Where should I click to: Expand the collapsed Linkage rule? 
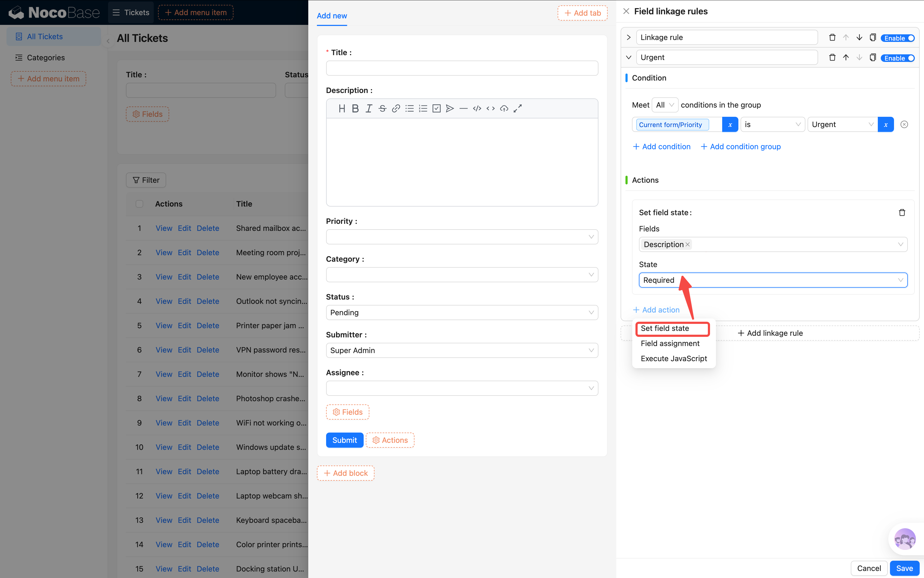628,38
